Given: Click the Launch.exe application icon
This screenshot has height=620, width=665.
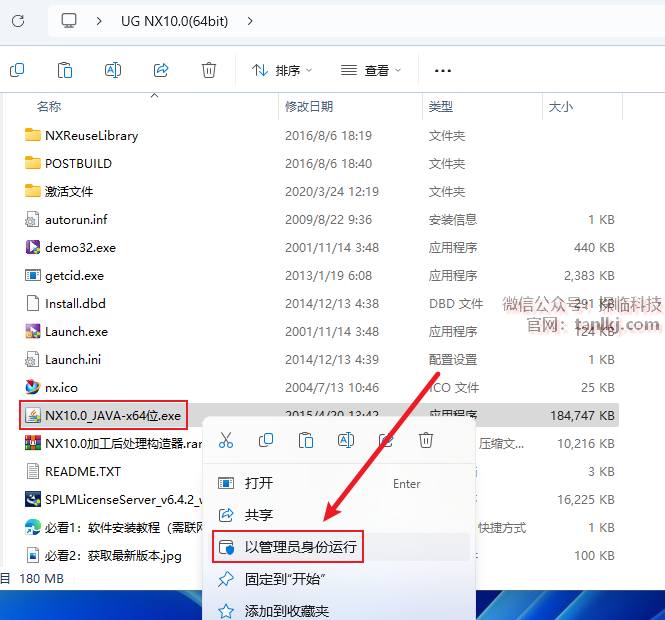Looking at the screenshot, I should click(33, 331).
